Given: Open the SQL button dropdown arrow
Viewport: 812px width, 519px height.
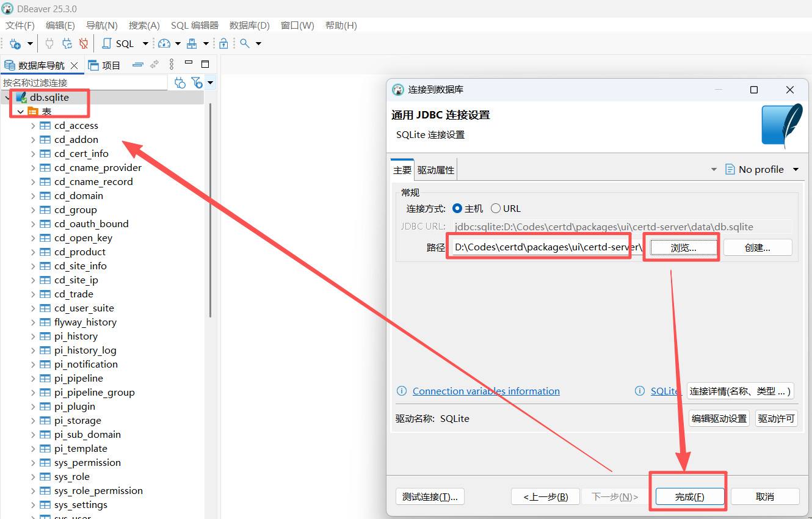Looking at the screenshot, I should point(145,44).
